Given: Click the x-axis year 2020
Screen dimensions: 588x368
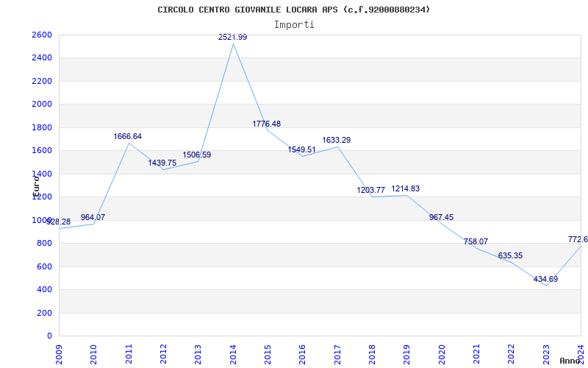Looking at the screenshot, I should 442,355.
